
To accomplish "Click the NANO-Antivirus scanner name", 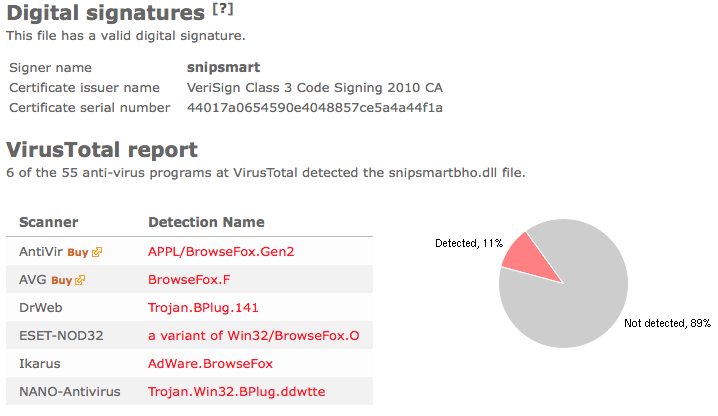I will tap(70, 392).
